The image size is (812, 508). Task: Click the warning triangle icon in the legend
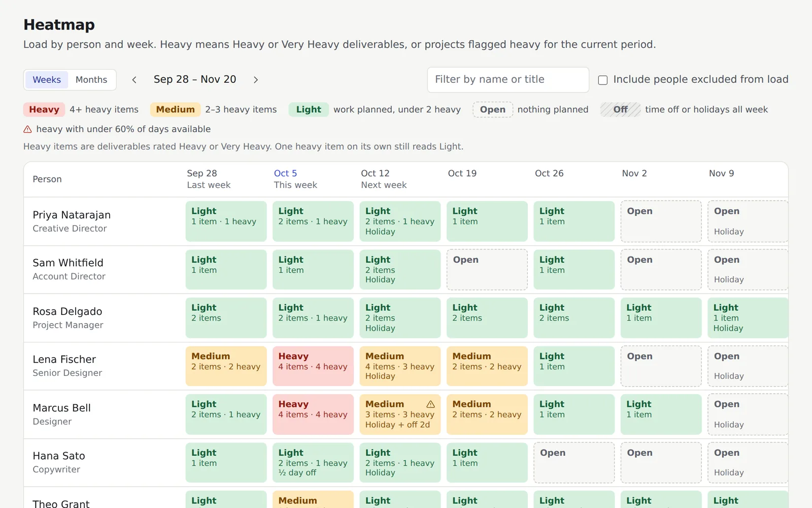coord(28,130)
